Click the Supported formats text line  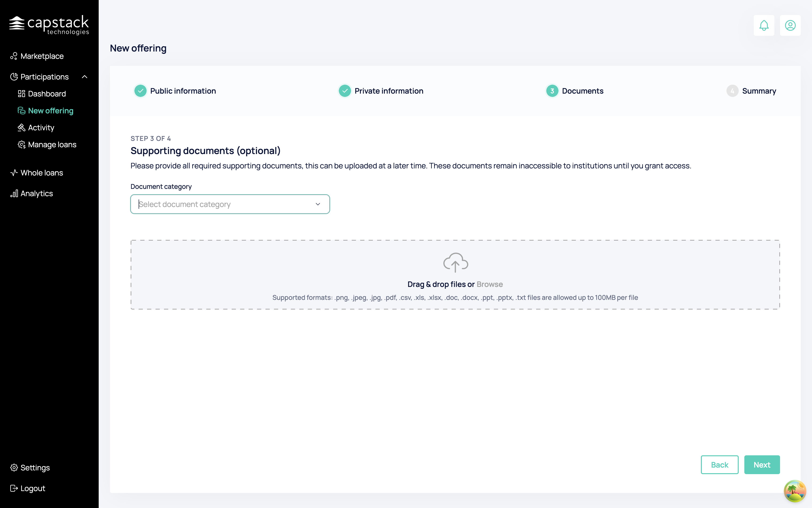(455, 297)
